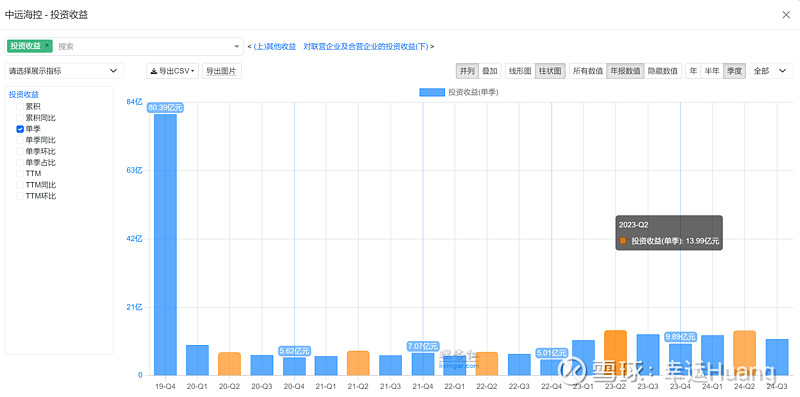Click the 投资收益 heading in the left panel
800x397 pixels.
24,94
